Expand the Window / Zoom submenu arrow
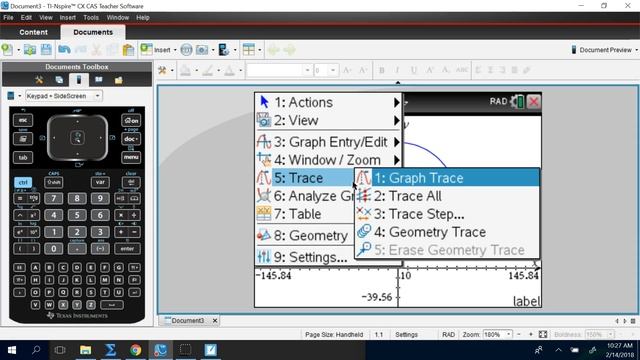Image resolution: width=640 pixels, height=360 pixels. 396,160
